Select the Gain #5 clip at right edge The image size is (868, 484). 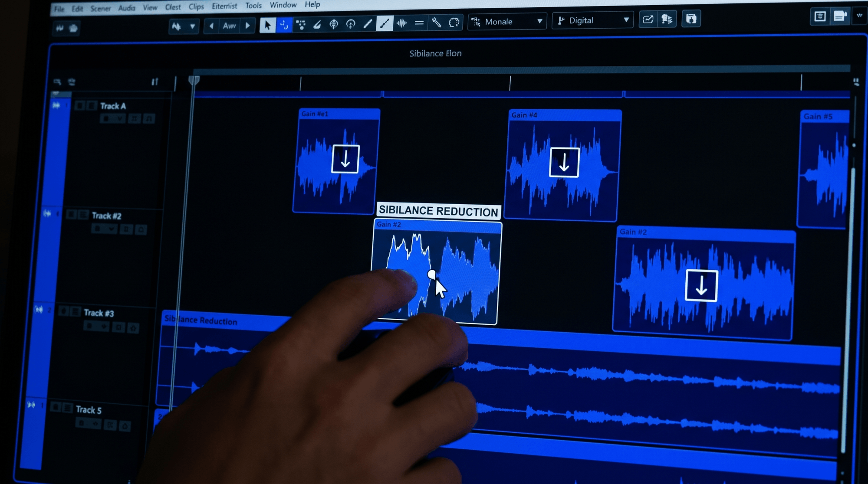click(823, 169)
